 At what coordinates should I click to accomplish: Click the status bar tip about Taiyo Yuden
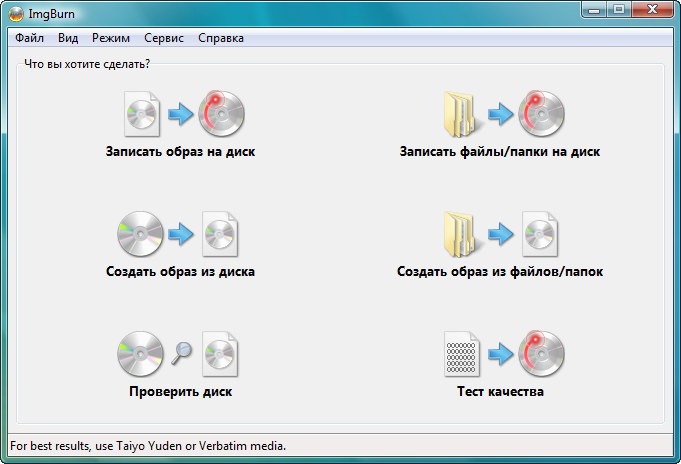pyautogui.click(x=148, y=445)
